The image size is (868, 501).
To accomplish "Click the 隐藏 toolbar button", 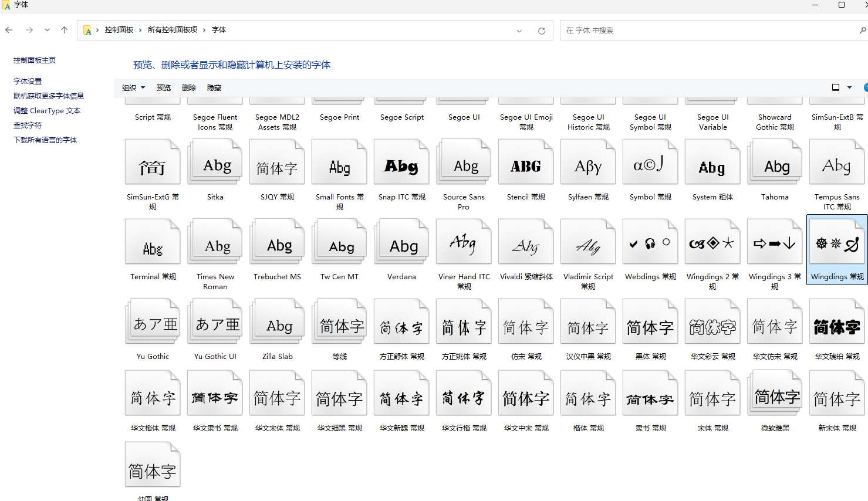I will click(214, 87).
